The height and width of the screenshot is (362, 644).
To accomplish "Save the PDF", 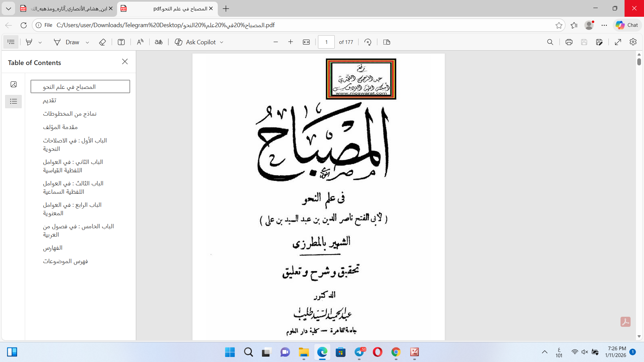I will click(584, 42).
